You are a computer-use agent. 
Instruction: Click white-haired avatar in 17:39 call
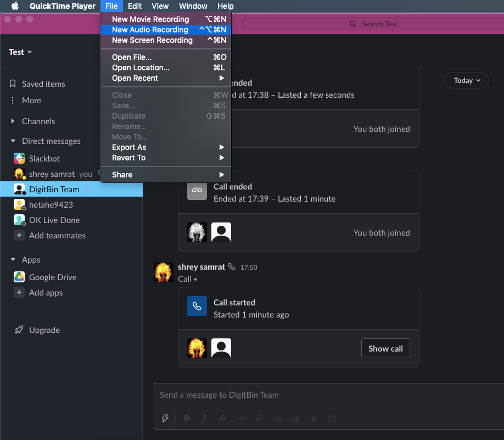click(197, 232)
